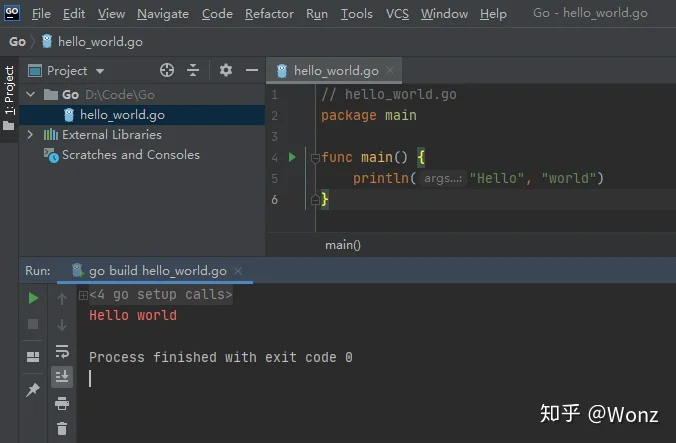Open the Project panel gear settings
This screenshot has height=443, width=676.
225,70
